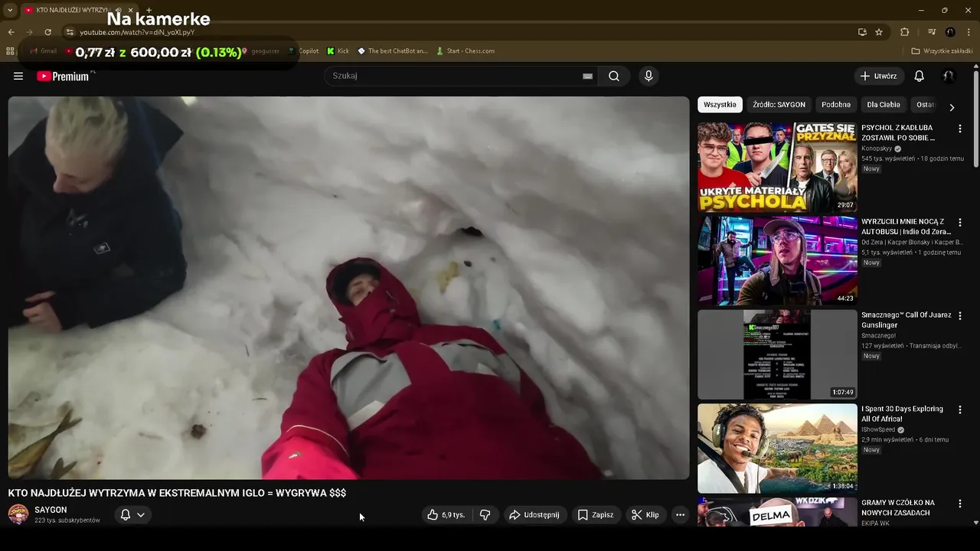The width and height of the screenshot is (980, 551).
Task: Open the Apps grid in bookmarks bar
Action: (10, 51)
